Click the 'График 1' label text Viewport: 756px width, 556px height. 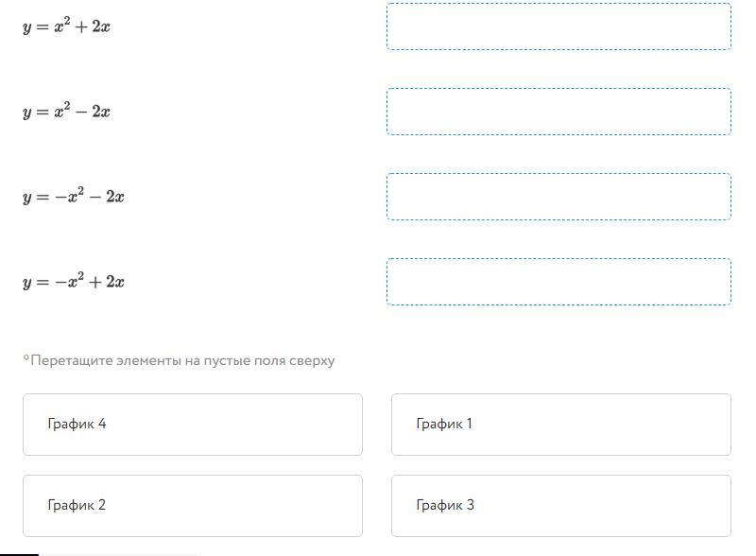444,424
